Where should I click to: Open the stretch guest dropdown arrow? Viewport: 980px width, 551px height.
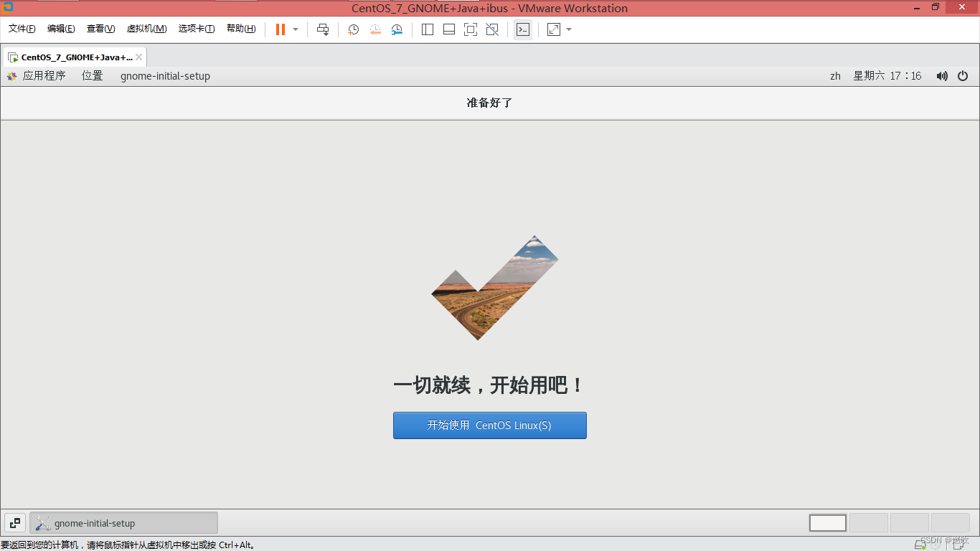pyautogui.click(x=569, y=29)
